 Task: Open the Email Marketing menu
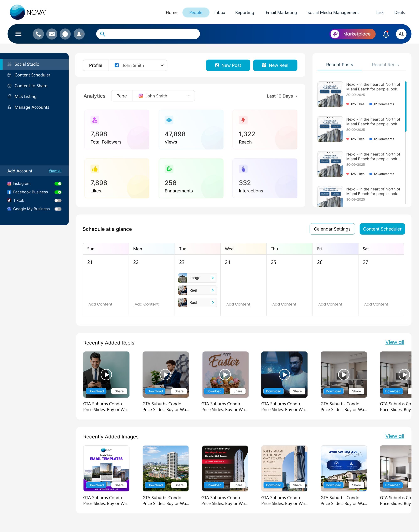click(281, 12)
